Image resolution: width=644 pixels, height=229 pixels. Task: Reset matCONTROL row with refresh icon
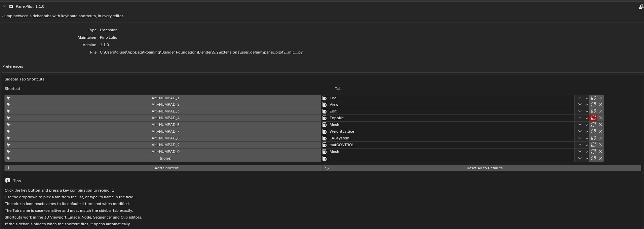[x=593, y=145]
